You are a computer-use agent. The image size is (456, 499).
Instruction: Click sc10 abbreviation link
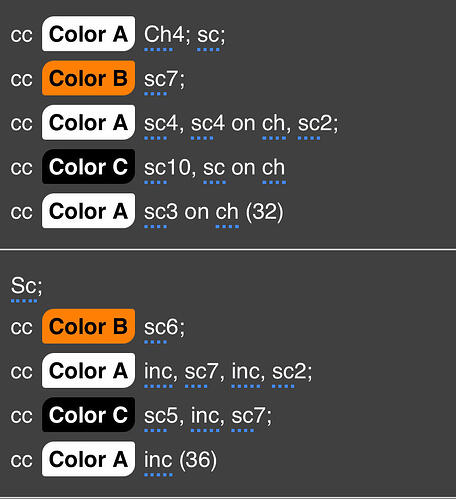click(x=156, y=167)
